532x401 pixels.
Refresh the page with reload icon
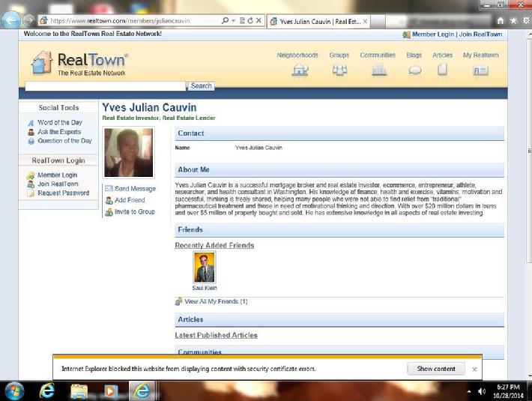click(250, 21)
